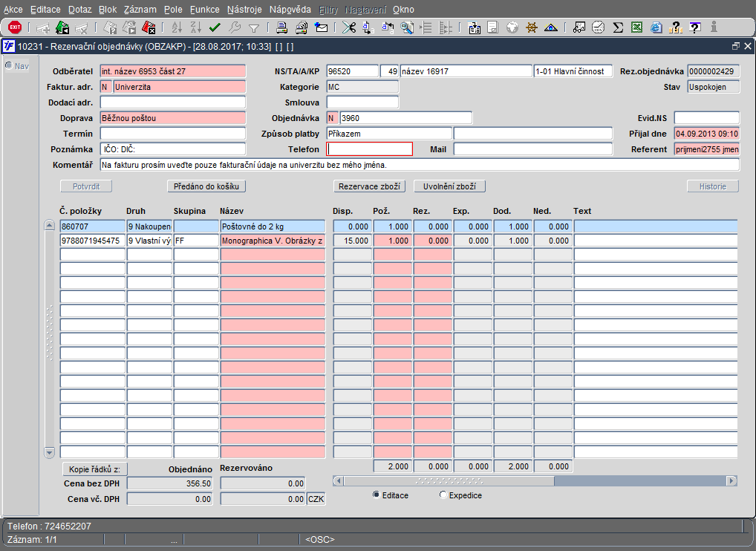Click the Rezervace zboží button
The height and width of the screenshot is (551, 756).
pos(369,186)
